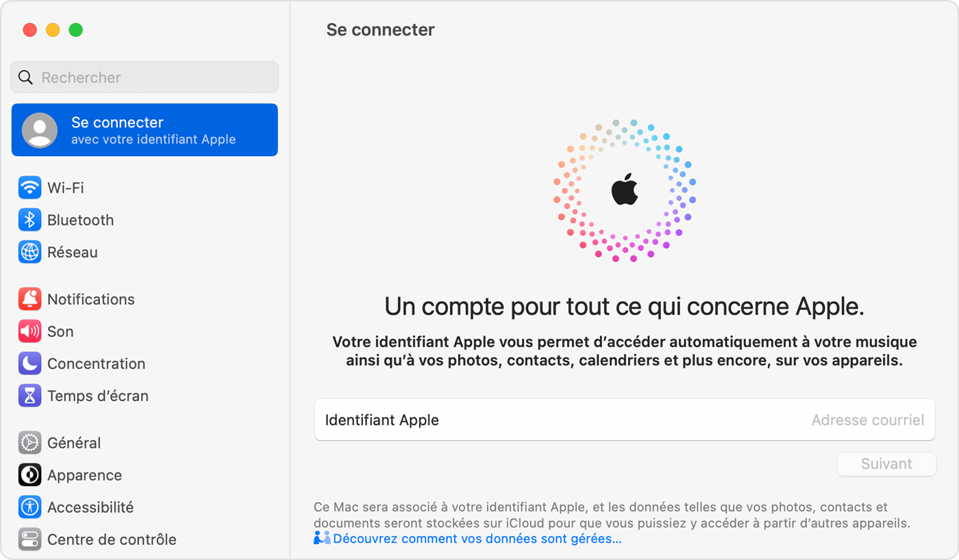
Task: Click the magnifying glass search icon
Action: pyautogui.click(x=25, y=77)
